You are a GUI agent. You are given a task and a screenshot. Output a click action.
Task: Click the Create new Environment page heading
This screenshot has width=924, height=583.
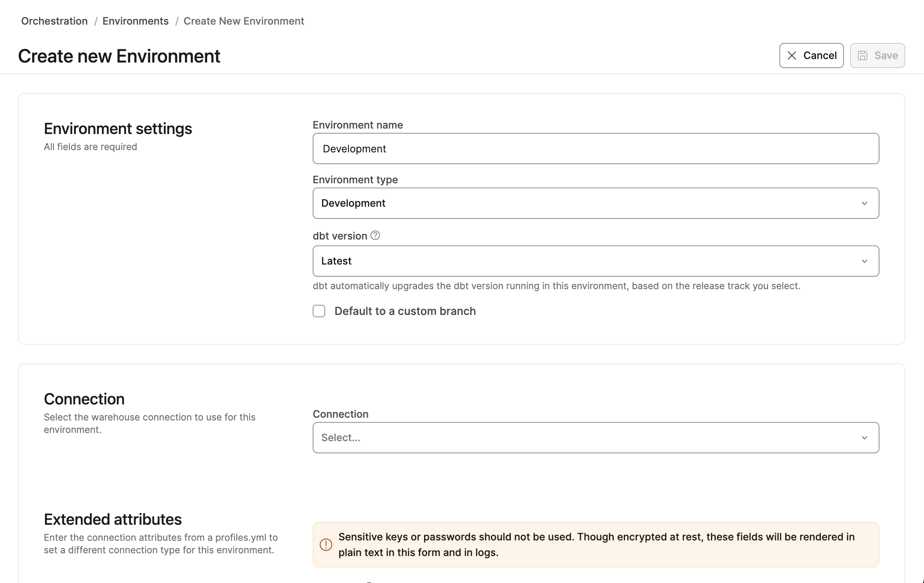click(119, 56)
